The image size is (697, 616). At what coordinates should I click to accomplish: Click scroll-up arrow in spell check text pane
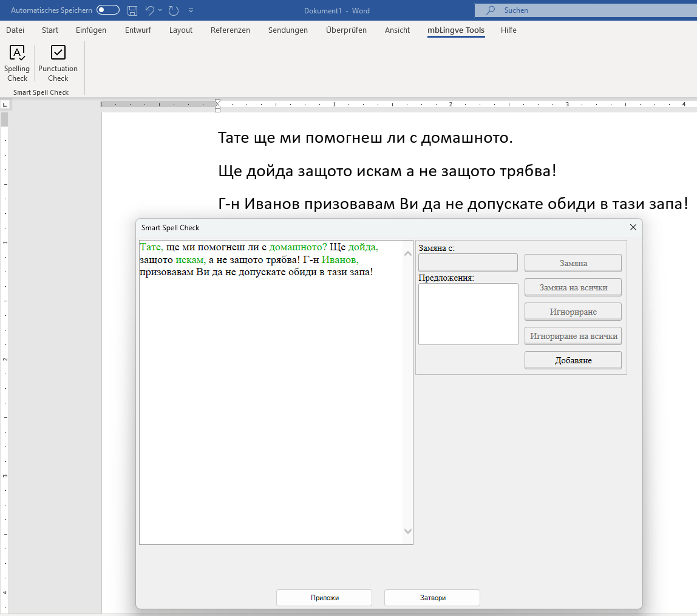(407, 253)
